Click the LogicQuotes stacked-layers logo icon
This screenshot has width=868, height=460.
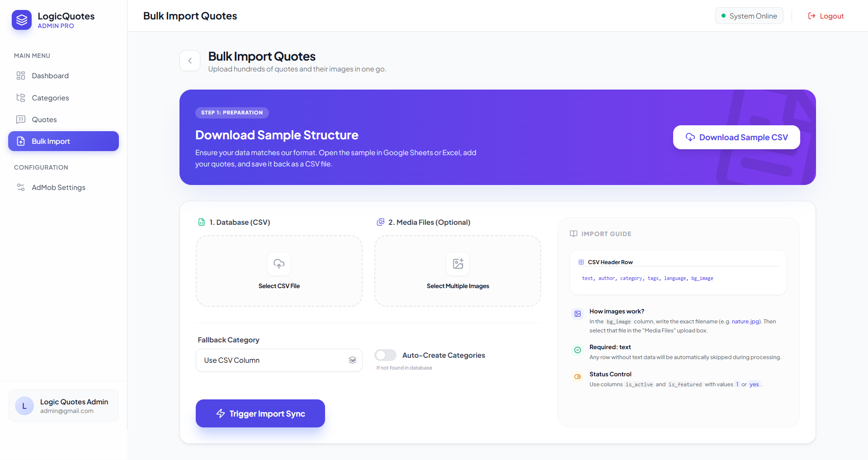tap(22, 20)
